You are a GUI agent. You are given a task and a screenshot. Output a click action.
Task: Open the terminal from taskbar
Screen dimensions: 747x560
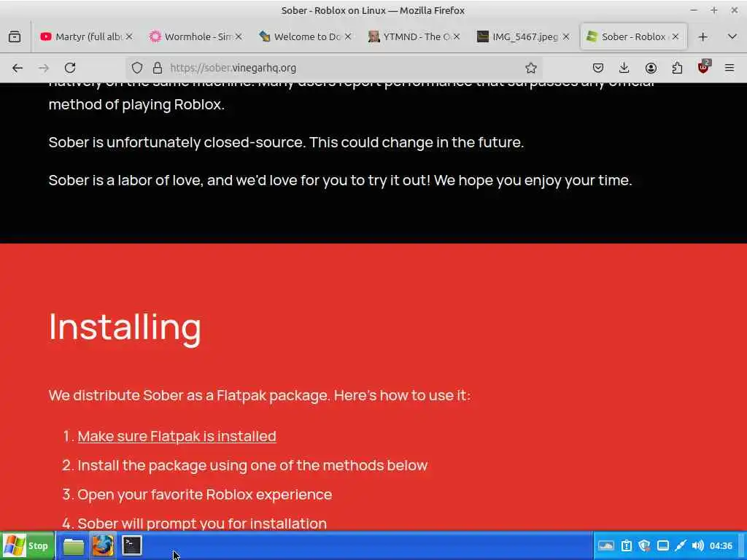[131, 545]
